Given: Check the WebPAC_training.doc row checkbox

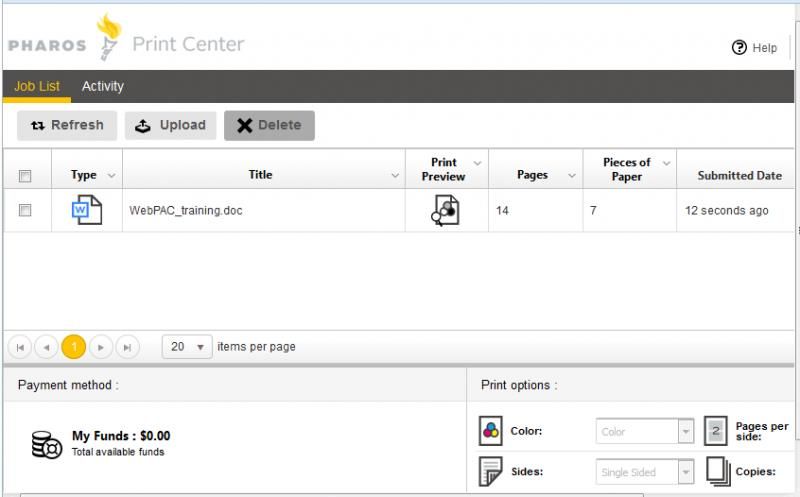Looking at the screenshot, I should click(x=24, y=210).
